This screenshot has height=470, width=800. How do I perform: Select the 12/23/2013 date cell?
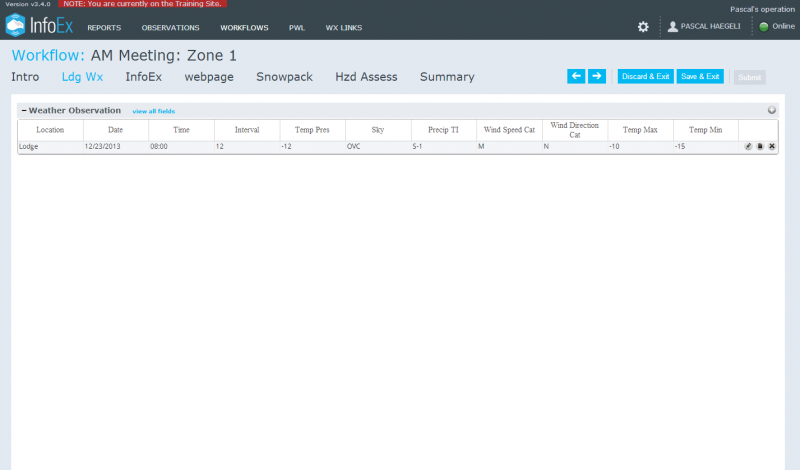tap(116, 146)
